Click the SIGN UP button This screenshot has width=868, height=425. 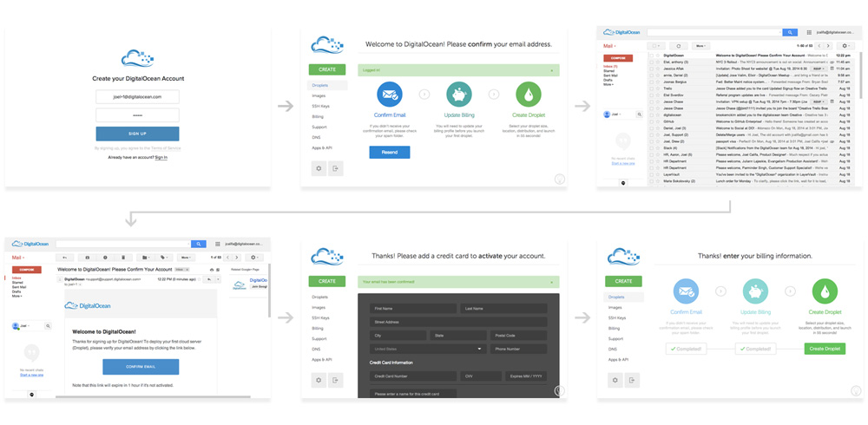click(137, 134)
